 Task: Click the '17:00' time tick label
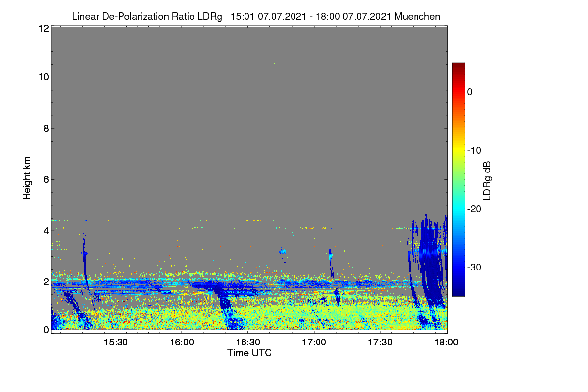click(x=315, y=343)
